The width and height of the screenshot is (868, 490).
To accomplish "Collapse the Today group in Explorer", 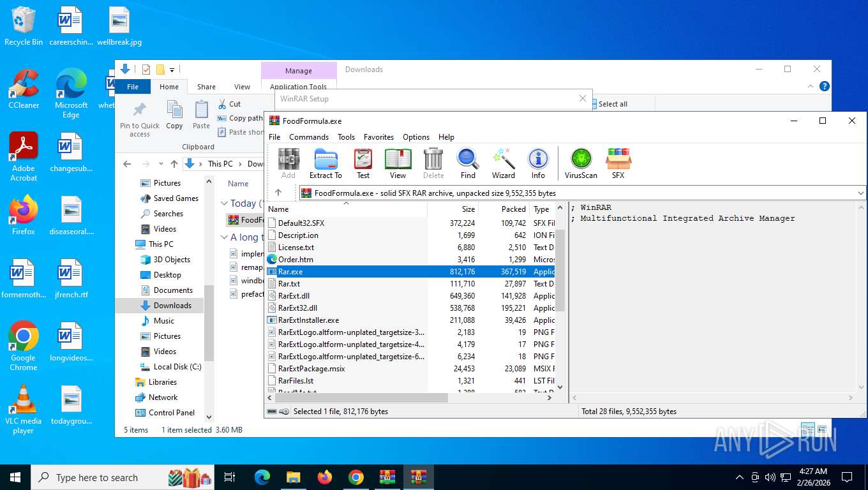I will (224, 204).
